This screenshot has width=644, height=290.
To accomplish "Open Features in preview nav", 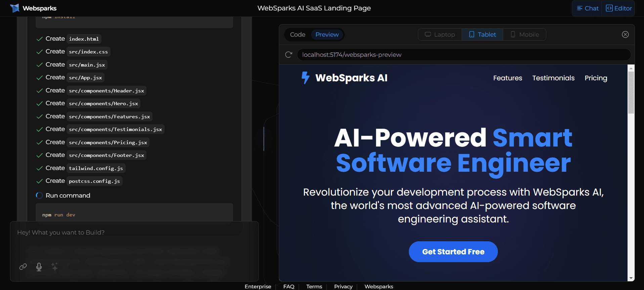I will pyautogui.click(x=508, y=78).
